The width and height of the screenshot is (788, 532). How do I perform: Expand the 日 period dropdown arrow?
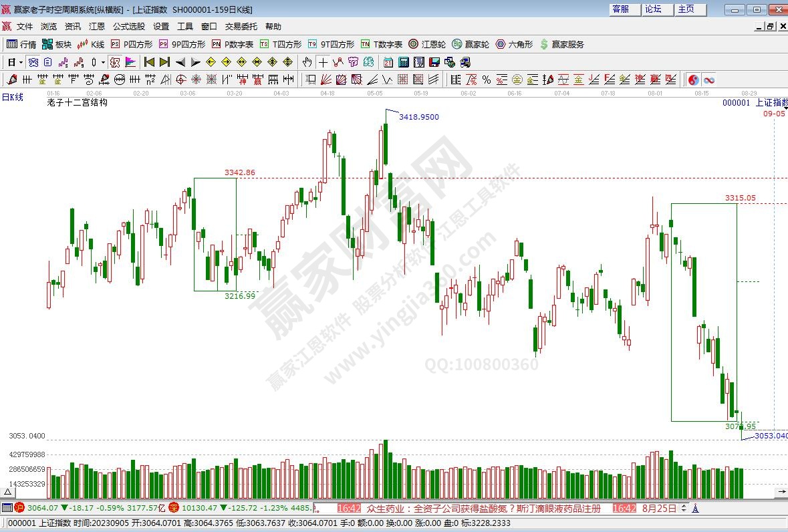pyautogui.click(x=21, y=62)
